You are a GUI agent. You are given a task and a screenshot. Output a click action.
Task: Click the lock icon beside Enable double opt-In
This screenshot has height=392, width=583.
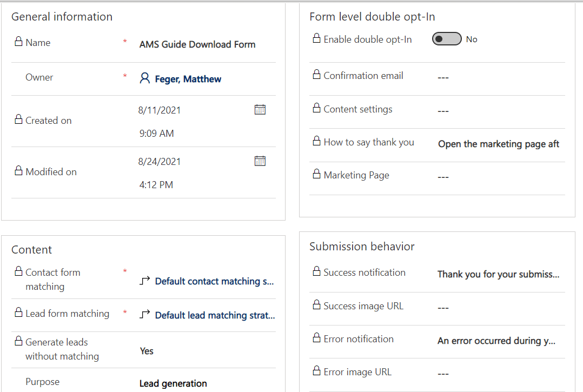pyautogui.click(x=316, y=38)
